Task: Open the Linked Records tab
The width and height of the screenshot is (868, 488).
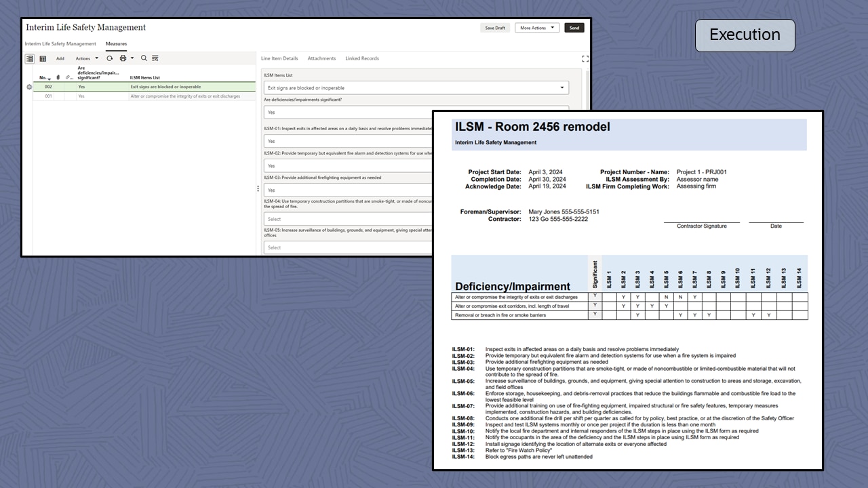Action: [361, 58]
